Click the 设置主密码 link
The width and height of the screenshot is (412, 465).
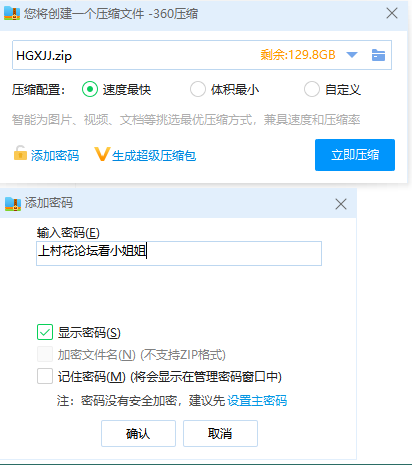pos(257,400)
